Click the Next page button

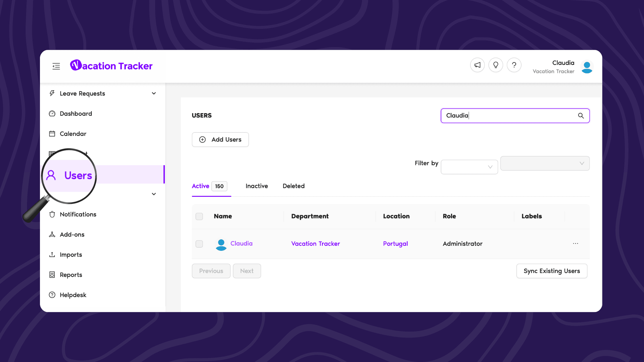[247, 271]
